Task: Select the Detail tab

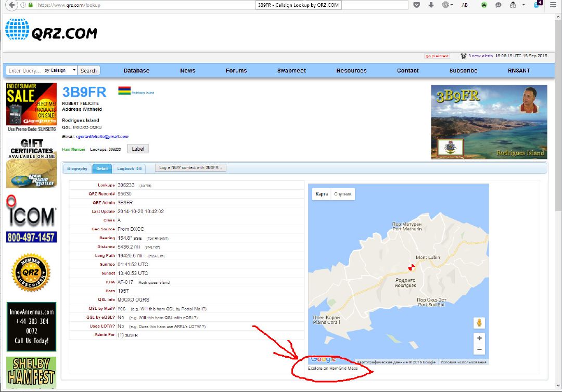Action: point(102,168)
